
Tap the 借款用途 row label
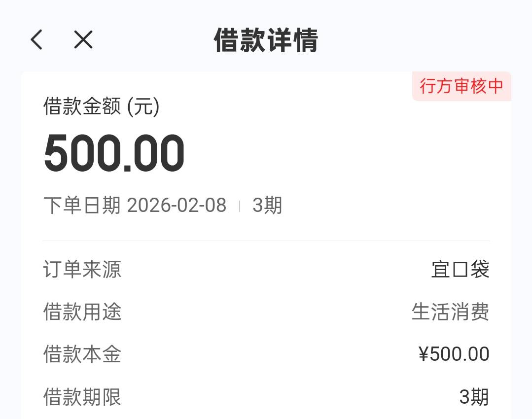click(x=82, y=312)
